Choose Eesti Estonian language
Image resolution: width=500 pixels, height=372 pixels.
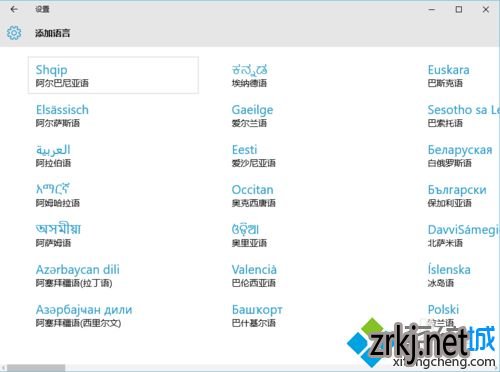(309, 155)
